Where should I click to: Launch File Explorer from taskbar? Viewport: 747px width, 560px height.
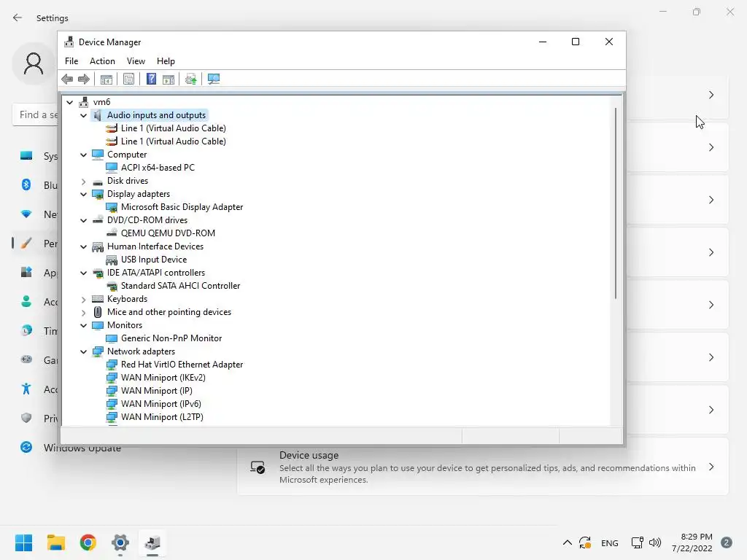click(55, 542)
